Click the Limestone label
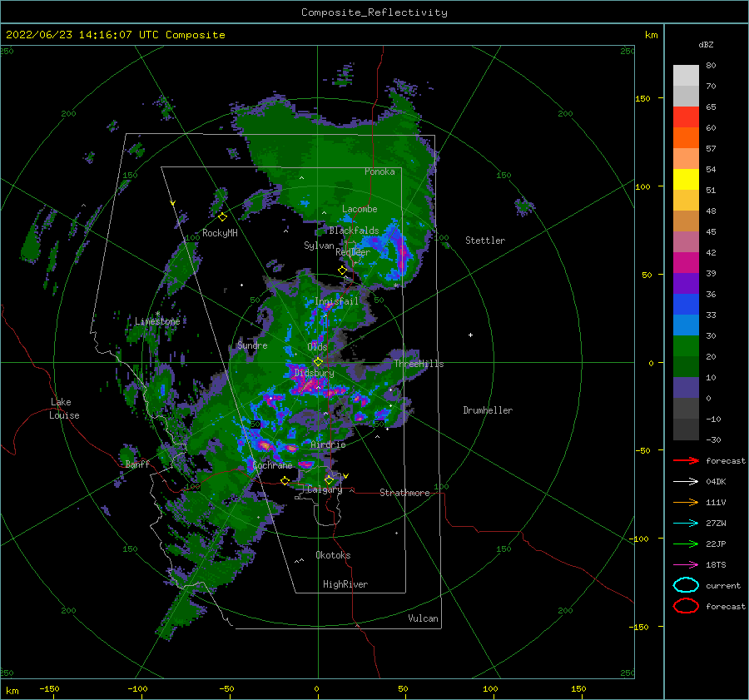Image resolution: width=749 pixels, height=700 pixels. click(157, 321)
